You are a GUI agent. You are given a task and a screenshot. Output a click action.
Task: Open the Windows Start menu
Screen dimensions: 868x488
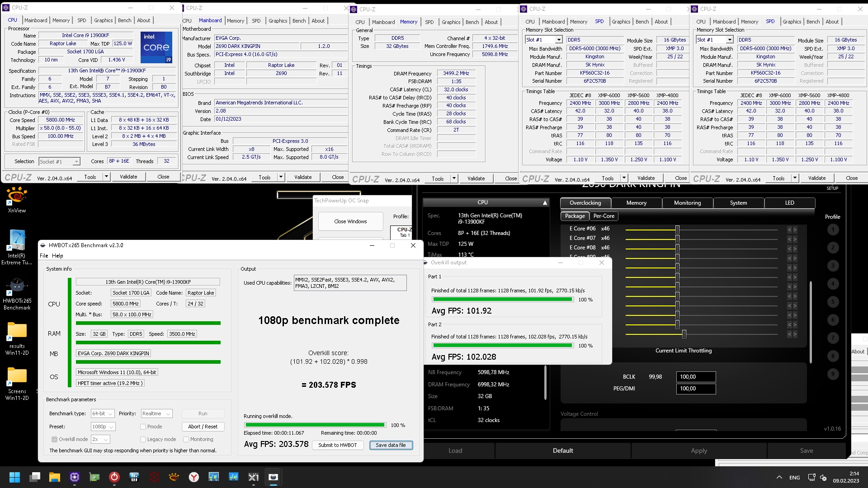coord(14,477)
